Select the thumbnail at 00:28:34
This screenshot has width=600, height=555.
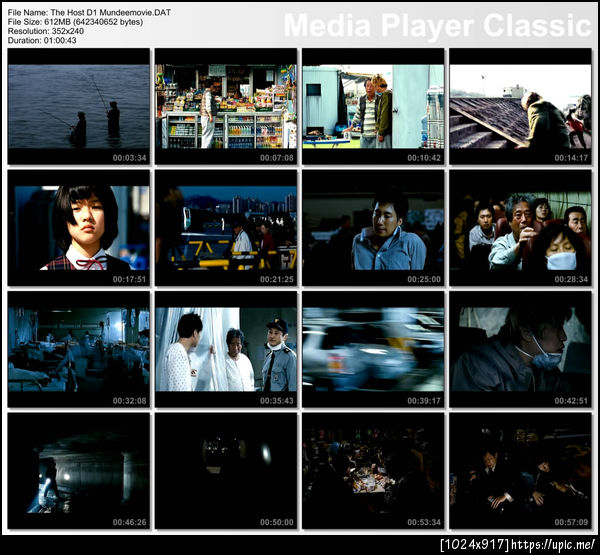click(x=520, y=228)
